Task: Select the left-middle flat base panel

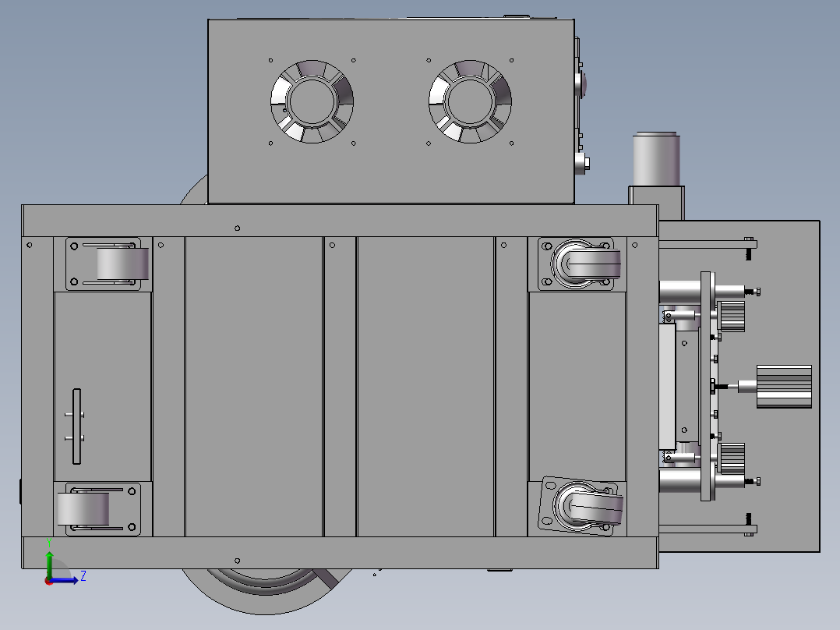Action: tap(254, 387)
